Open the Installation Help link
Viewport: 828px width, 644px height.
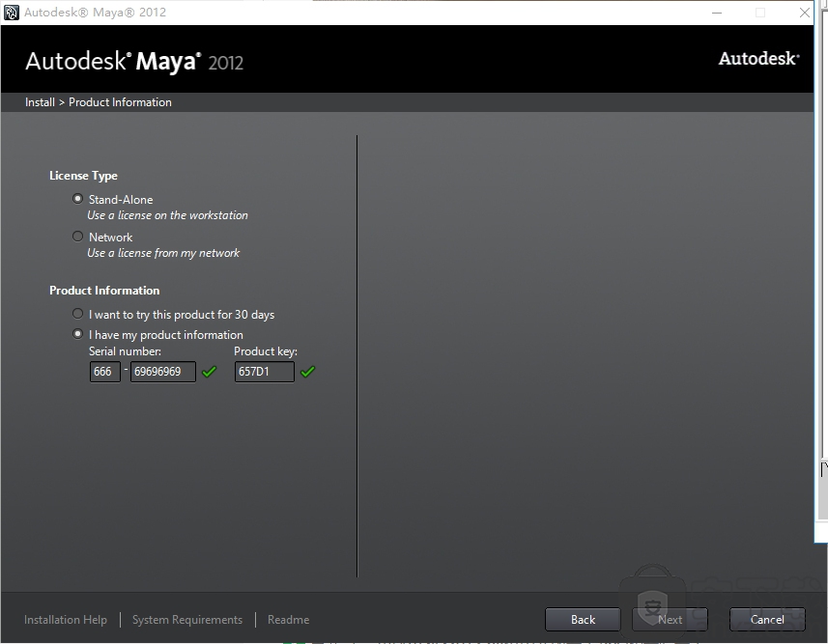pos(66,620)
